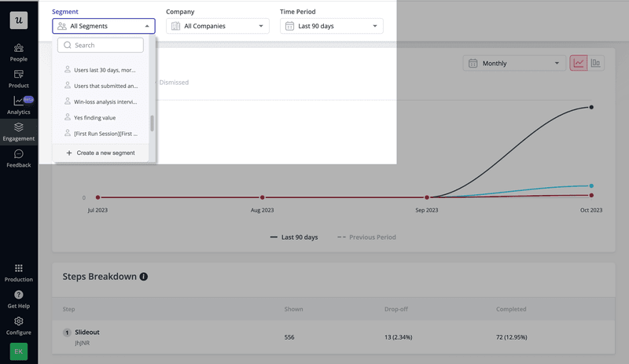Click the Oct 2023 black data point
629x364 pixels.
coord(591,107)
